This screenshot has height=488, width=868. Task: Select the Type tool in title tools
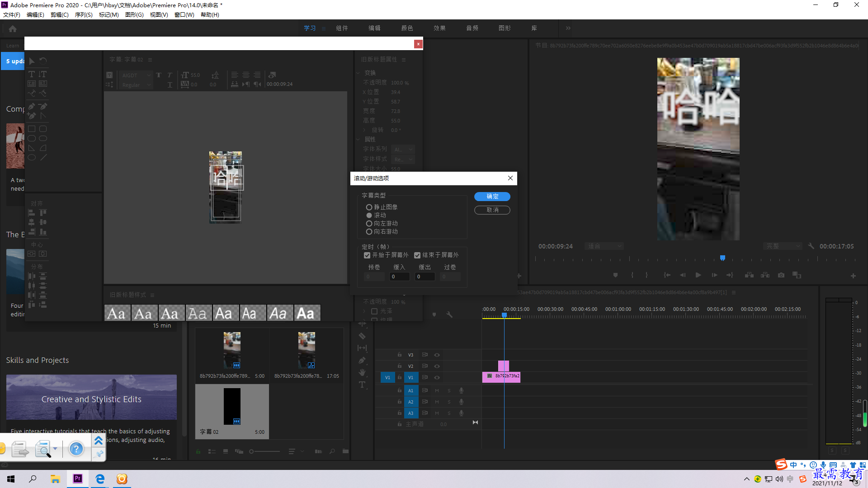32,74
